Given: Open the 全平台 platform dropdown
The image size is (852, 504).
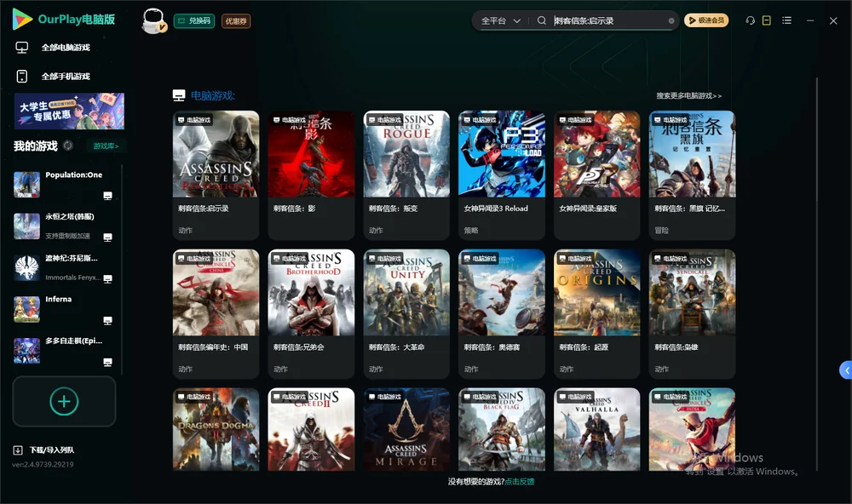Looking at the screenshot, I should click(500, 20).
